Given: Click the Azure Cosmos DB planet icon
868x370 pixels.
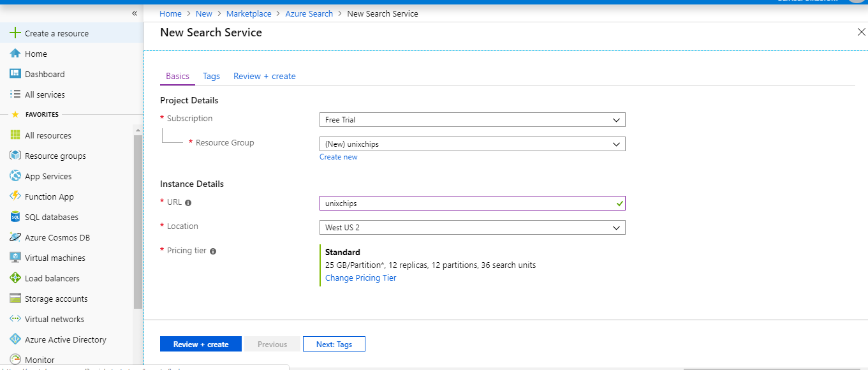Looking at the screenshot, I should coord(15,237).
